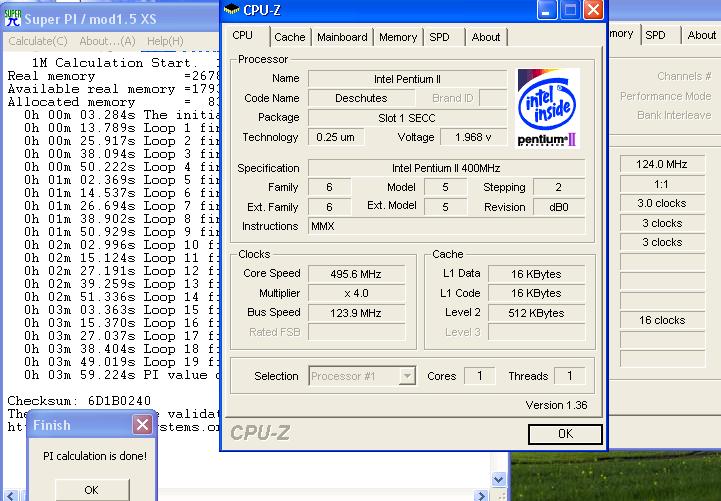The width and height of the screenshot is (721, 501).
Task: Click the L1 Data value 16 KBytes
Action: (x=536, y=274)
